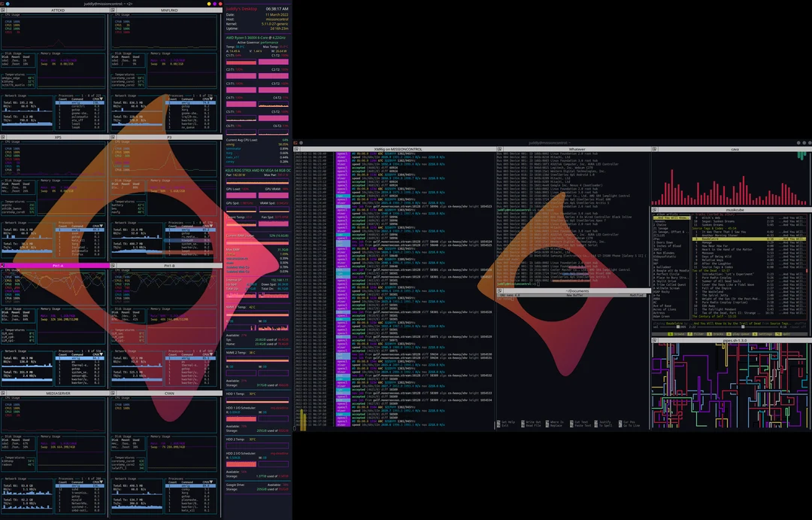Click the terminal icon in the MEDIASERVER titlebar
Viewport: 812px width, 520px height.
(2, 392)
